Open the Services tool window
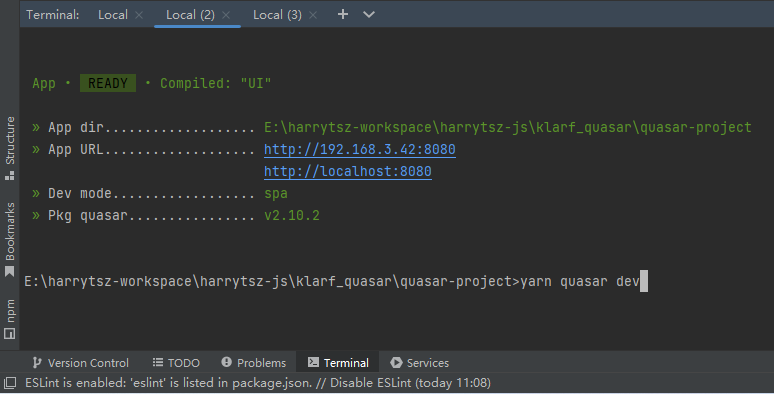 coord(420,363)
